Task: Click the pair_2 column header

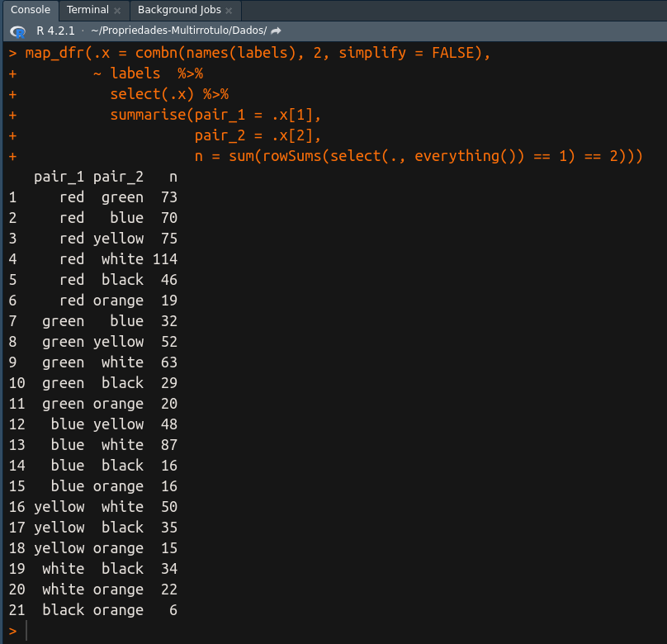Action: click(118, 177)
